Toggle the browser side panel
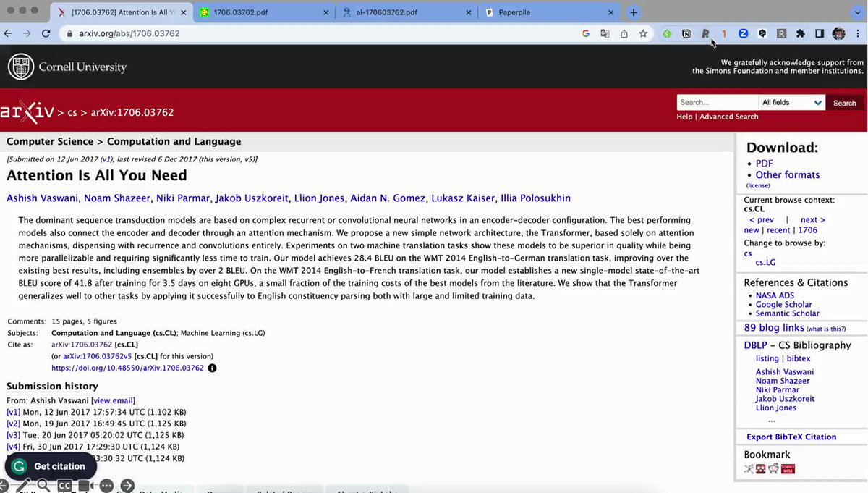868x493 pixels. (x=820, y=33)
